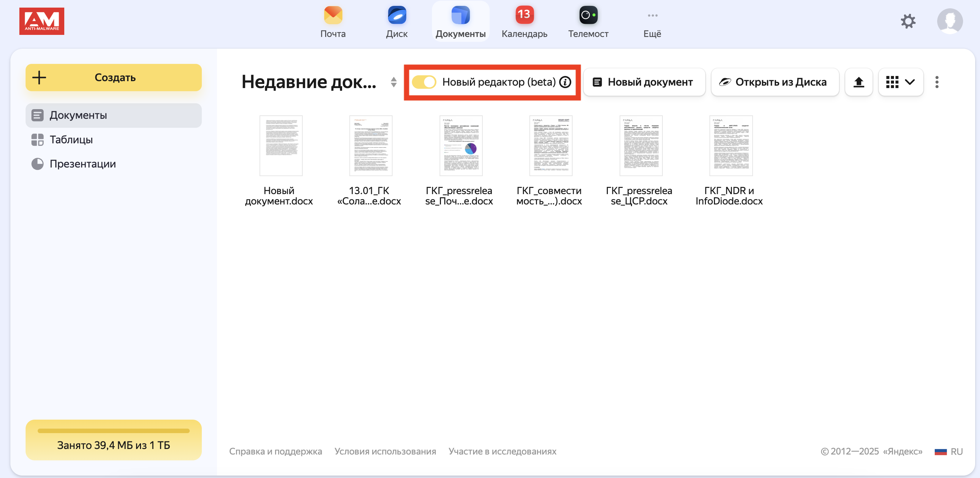Click the Создать button
Screen dimensions: 980x478
pyautogui.click(x=113, y=78)
